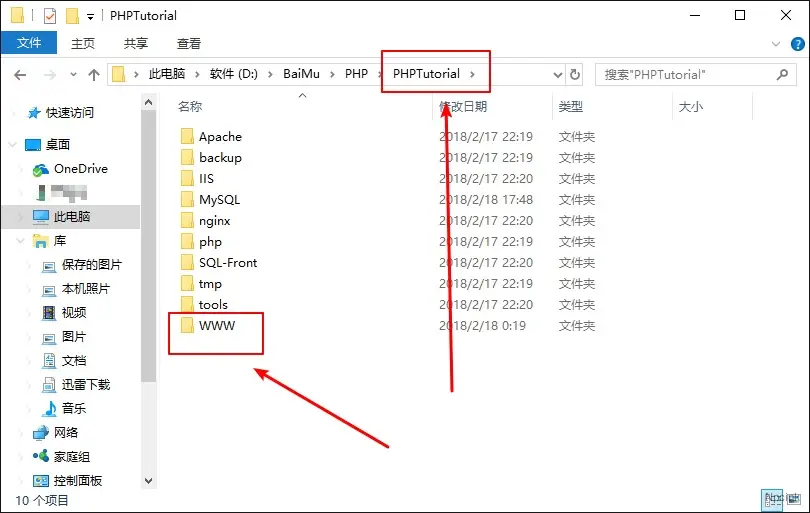
Task: Open the quick access toolbar customize dropdown
Action: click(90, 17)
